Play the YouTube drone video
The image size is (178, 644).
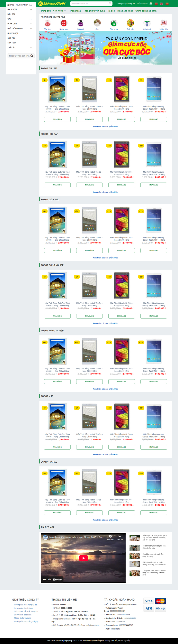(83, 558)
